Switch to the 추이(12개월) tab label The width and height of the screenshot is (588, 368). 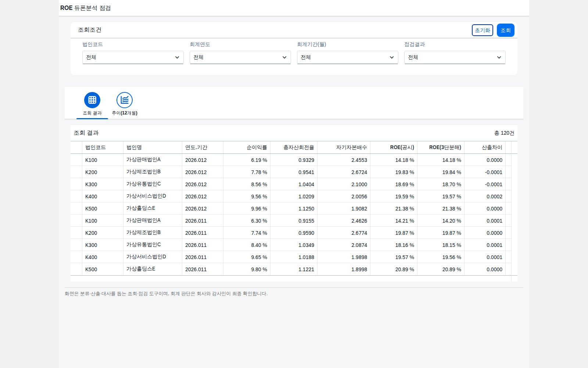click(x=125, y=113)
